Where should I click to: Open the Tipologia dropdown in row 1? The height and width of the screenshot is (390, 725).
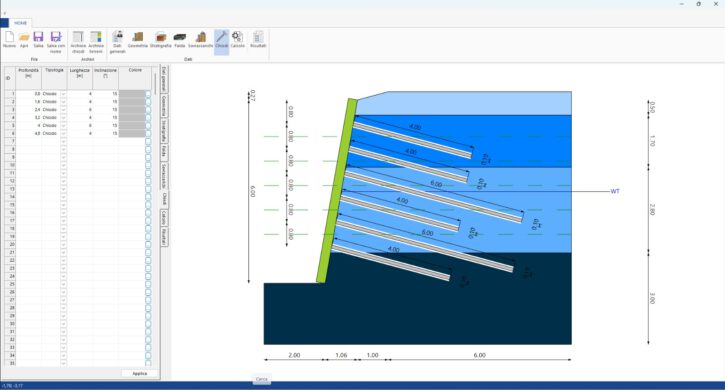pyautogui.click(x=63, y=94)
